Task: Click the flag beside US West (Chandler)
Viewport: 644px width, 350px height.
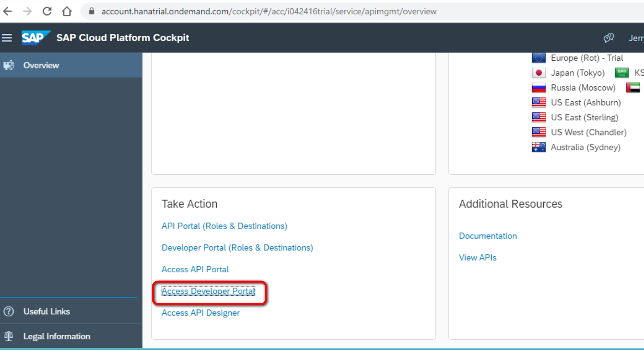Action: (x=539, y=132)
